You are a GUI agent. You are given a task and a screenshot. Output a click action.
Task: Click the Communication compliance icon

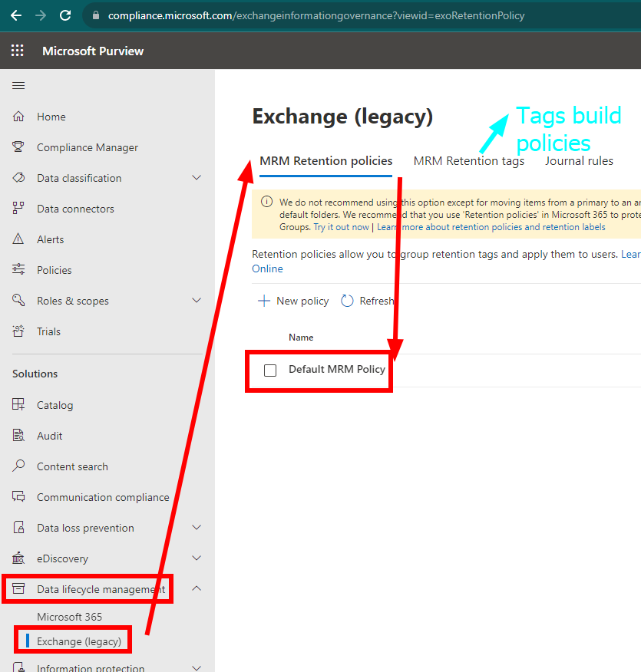pyautogui.click(x=18, y=497)
